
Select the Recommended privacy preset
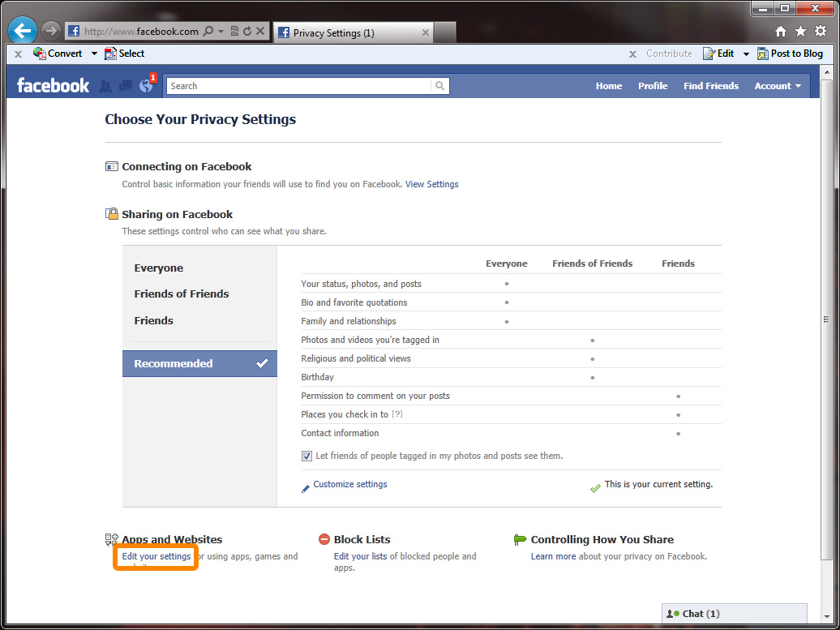click(x=199, y=363)
